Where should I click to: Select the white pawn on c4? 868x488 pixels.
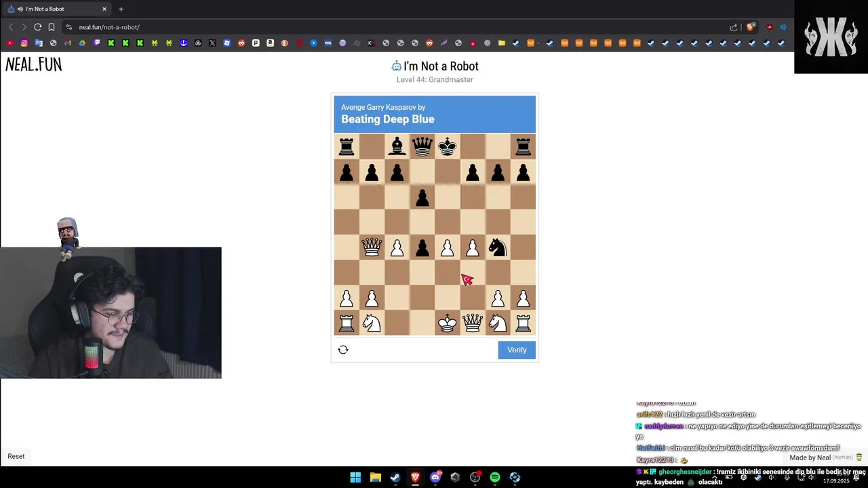point(397,247)
